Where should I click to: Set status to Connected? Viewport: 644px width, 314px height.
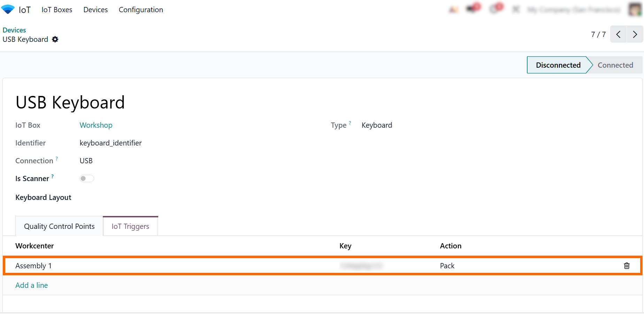click(x=615, y=65)
